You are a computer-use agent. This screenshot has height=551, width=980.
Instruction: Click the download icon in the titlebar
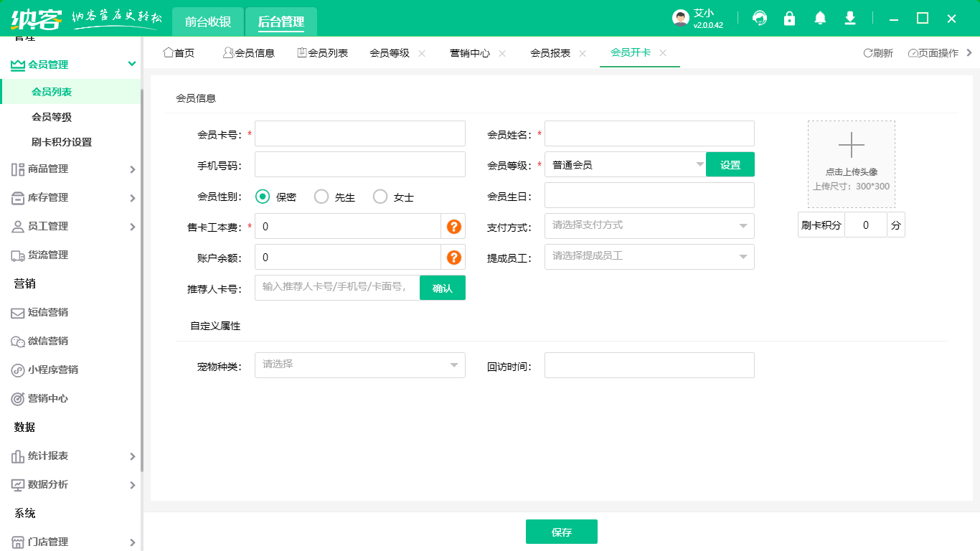[849, 18]
